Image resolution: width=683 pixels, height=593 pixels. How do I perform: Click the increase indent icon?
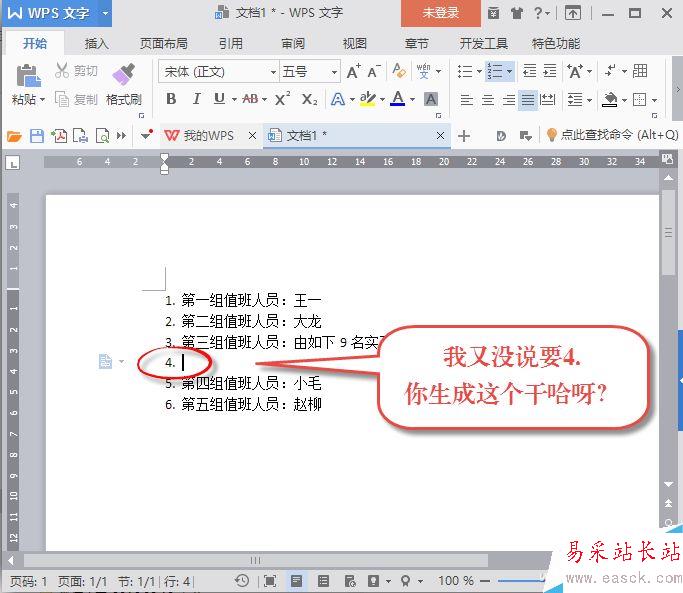pyautogui.click(x=550, y=71)
